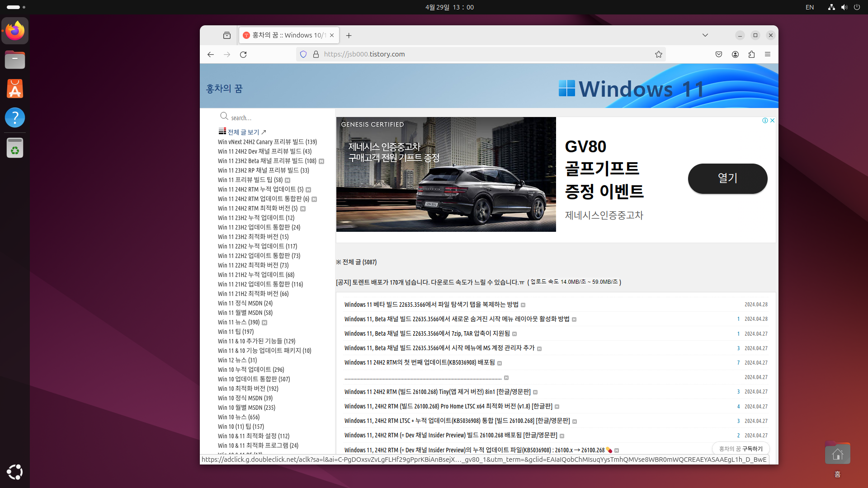Go back to previous page
This screenshot has height=488, width=868.
tap(211, 54)
